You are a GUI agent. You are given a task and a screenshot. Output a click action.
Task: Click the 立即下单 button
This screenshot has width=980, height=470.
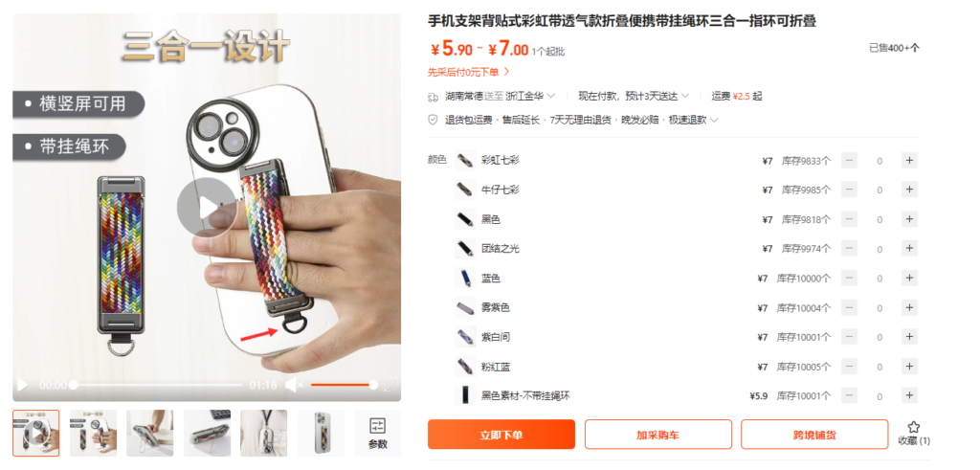point(501,435)
